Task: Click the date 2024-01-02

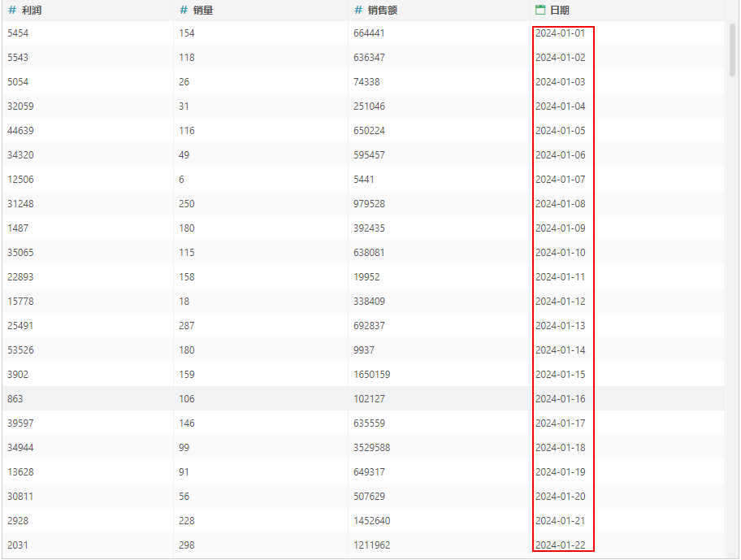Action: point(561,58)
